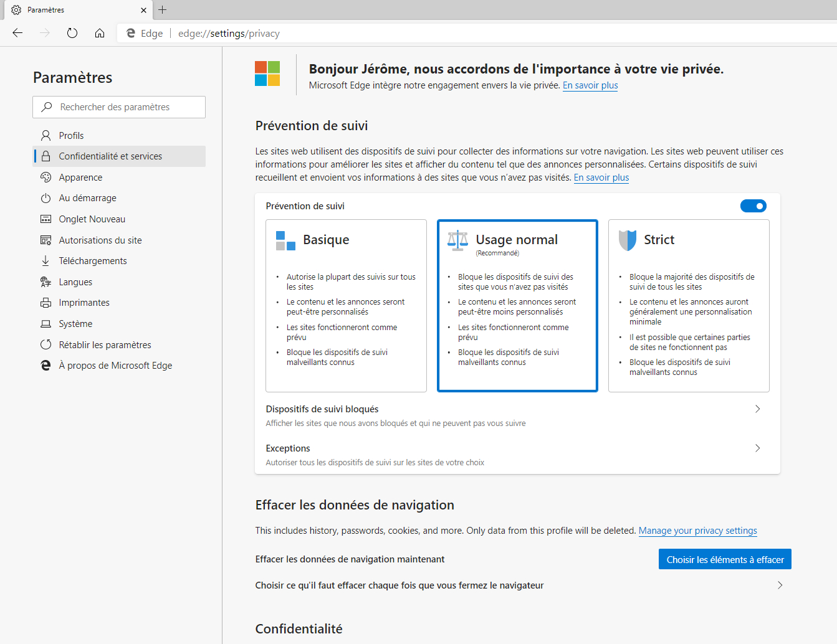Open Manage your privacy settings link
The image size is (837, 644).
[697, 530]
